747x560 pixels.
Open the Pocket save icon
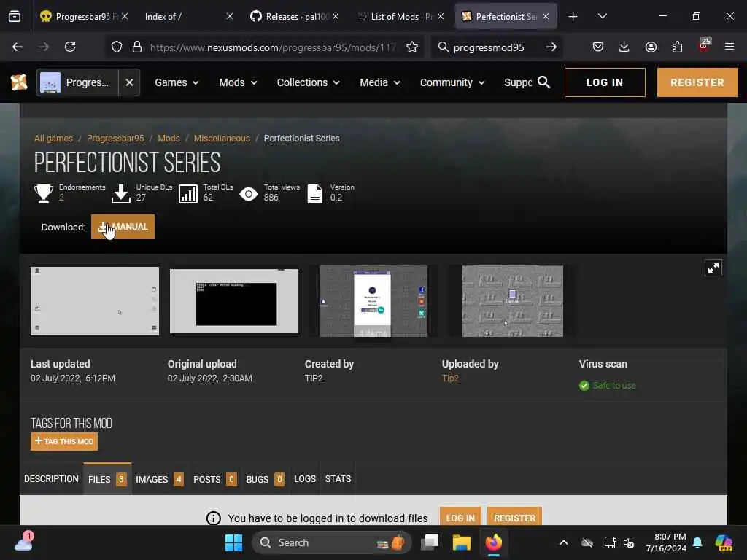(598, 47)
